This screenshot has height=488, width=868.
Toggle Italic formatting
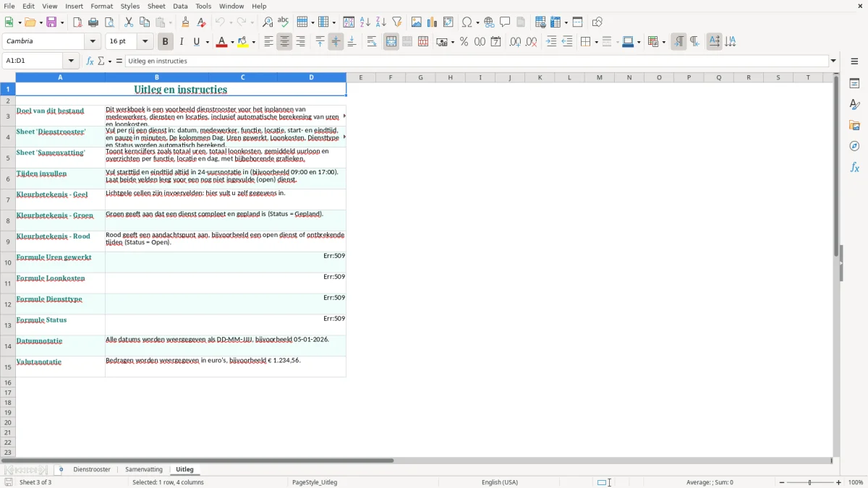[181, 42]
